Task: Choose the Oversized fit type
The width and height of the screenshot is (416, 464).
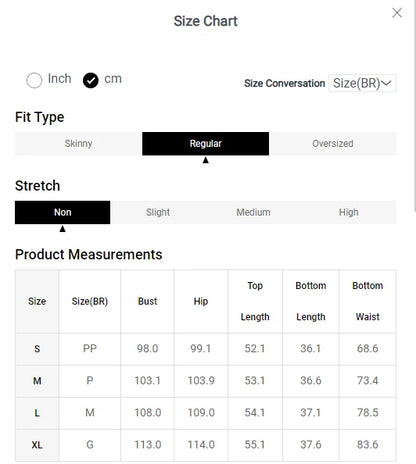Action: [333, 144]
